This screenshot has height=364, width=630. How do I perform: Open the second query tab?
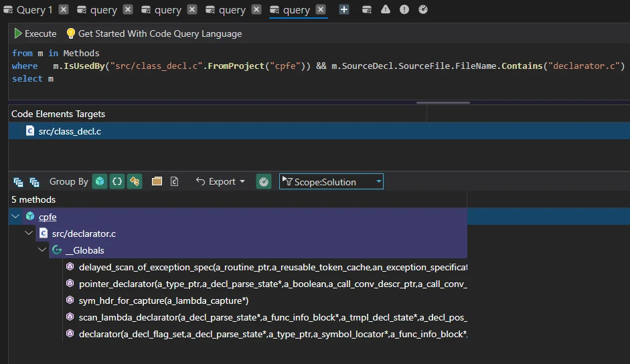(97, 9)
